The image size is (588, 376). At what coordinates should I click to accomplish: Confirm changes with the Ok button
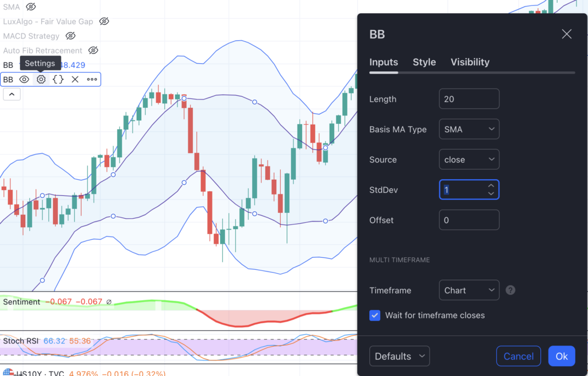point(561,356)
